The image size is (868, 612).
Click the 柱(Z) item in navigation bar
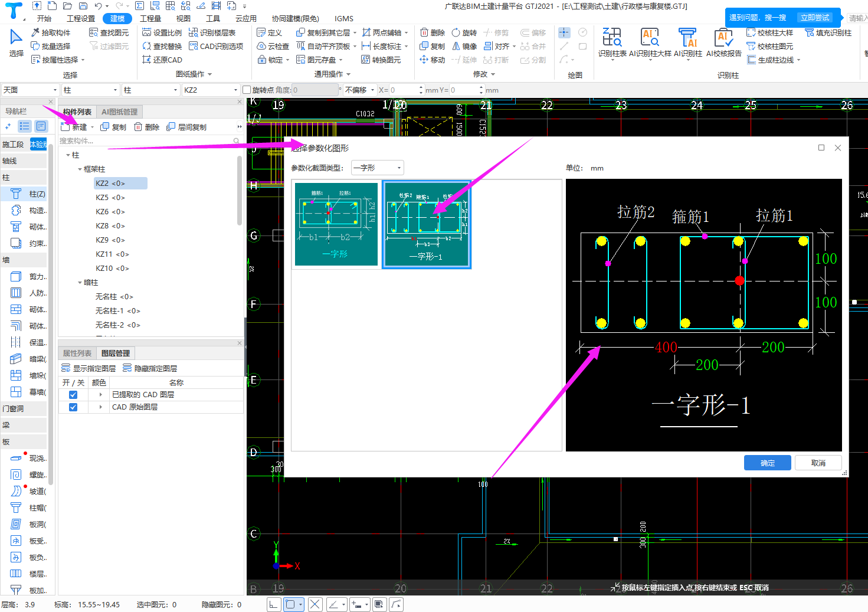(28, 194)
